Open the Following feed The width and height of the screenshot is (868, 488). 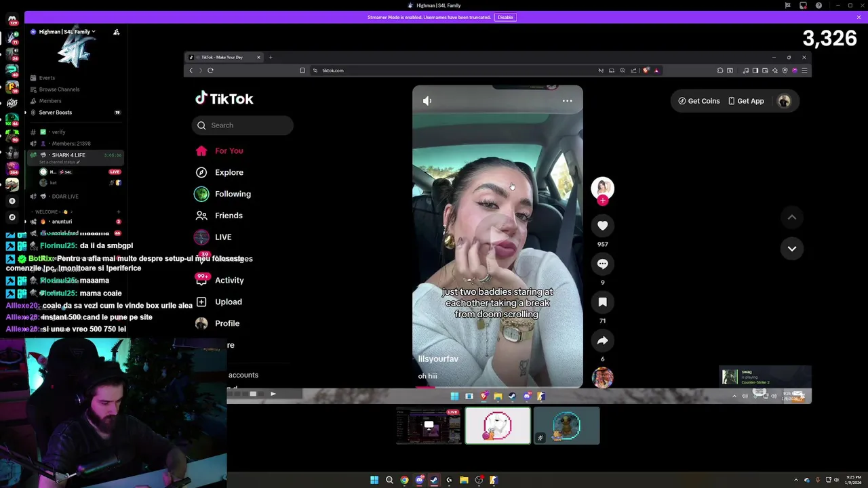coord(224,194)
